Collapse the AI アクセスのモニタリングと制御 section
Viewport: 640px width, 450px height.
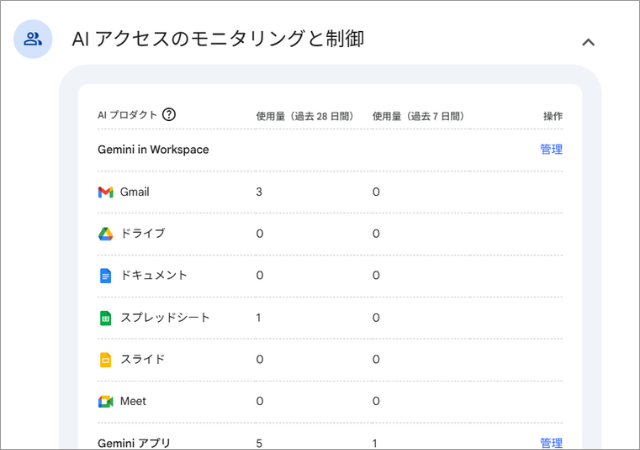click(x=588, y=42)
